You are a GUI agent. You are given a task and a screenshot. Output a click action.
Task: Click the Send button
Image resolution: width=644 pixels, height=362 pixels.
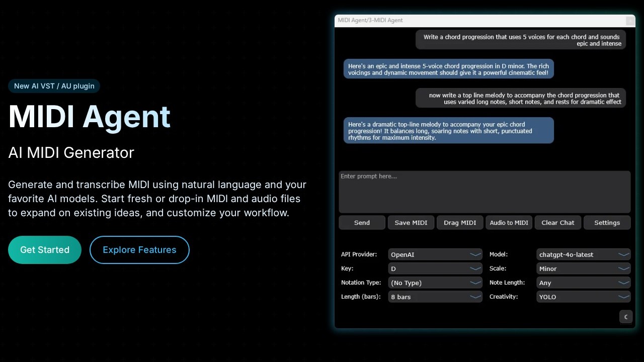pyautogui.click(x=362, y=223)
